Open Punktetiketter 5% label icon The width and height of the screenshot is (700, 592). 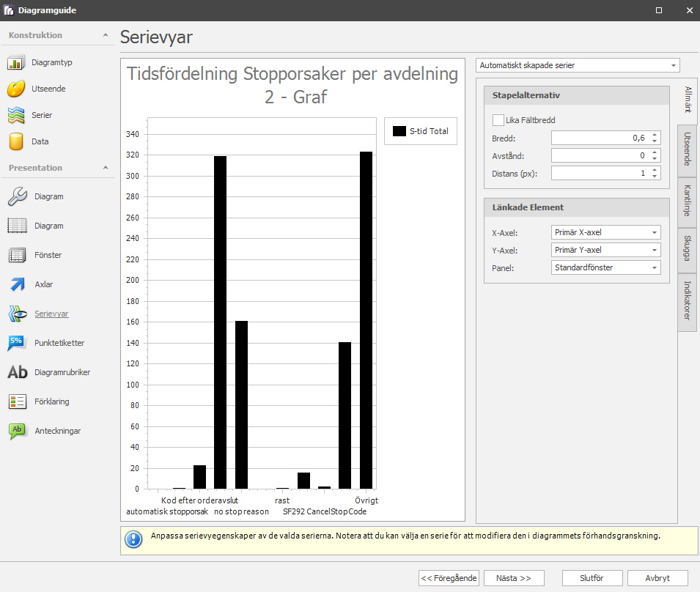18,343
